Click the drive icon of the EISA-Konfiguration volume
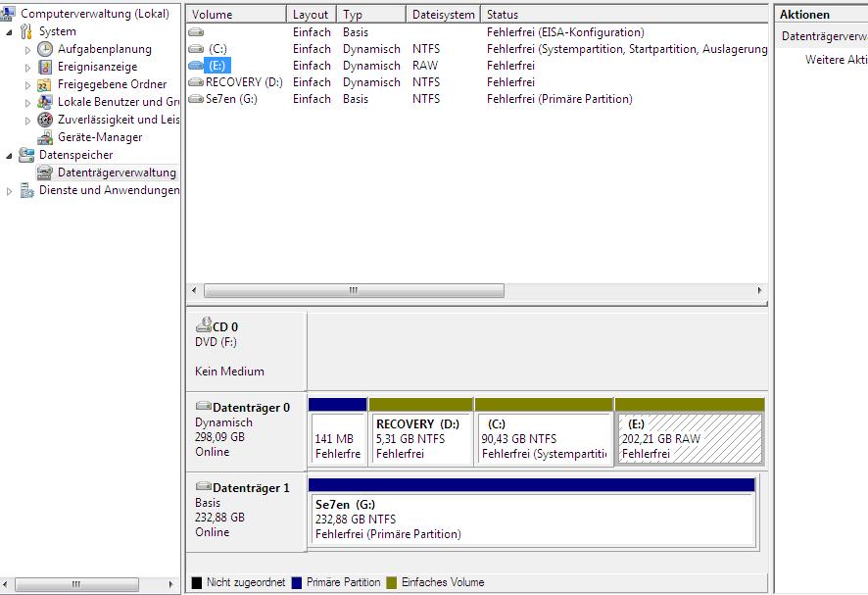This screenshot has width=868, height=595. [x=196, y=32]
